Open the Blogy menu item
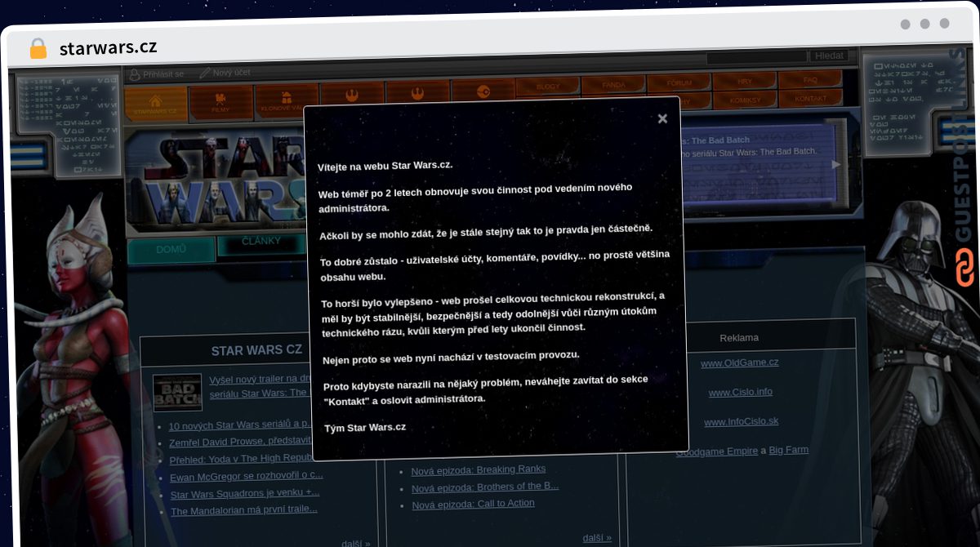 548,86
